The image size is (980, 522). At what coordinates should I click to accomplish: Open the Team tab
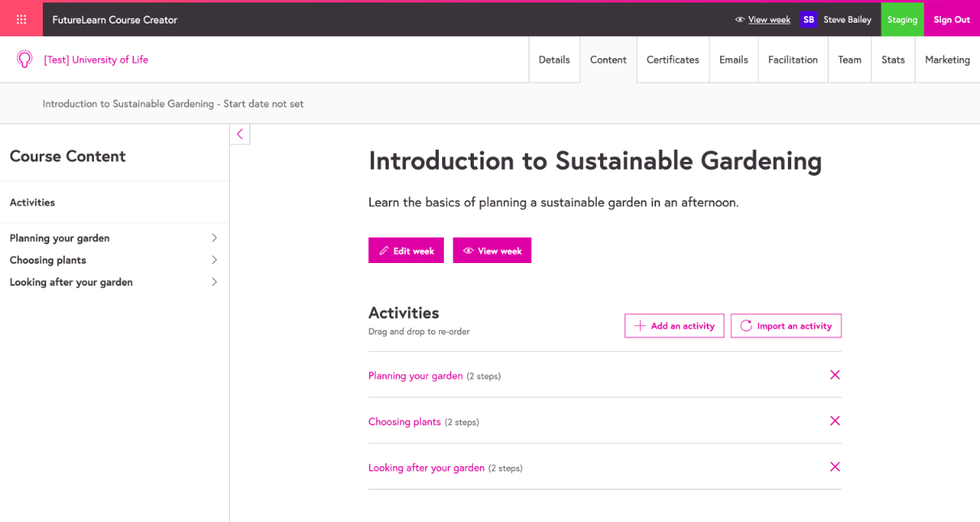pos(850,60)
